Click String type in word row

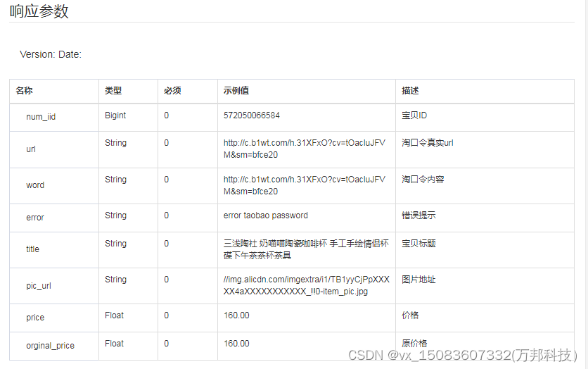(x=116, y=180)
